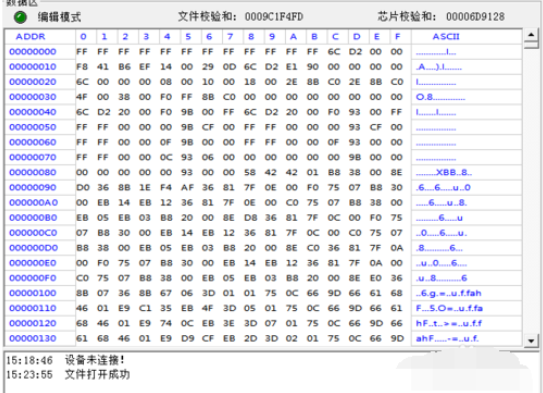Select address row 00000030
Viewport: 543px width, 393px height.
(x=33, y=97)
